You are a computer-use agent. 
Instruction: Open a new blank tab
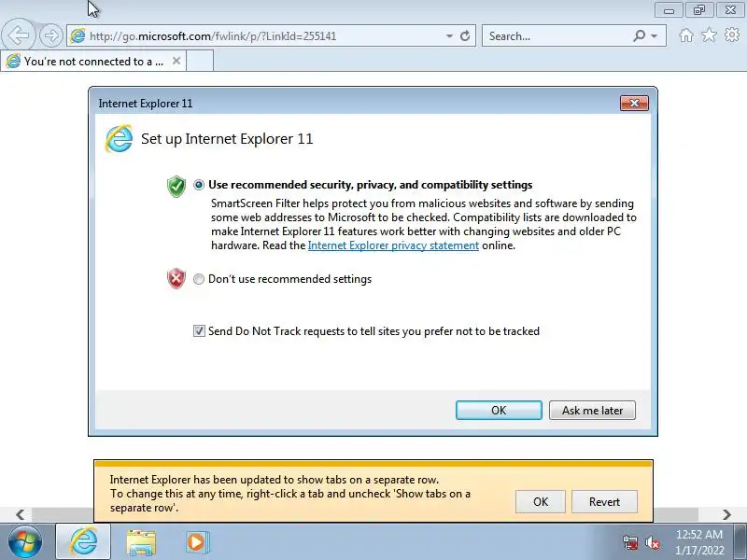200,62
